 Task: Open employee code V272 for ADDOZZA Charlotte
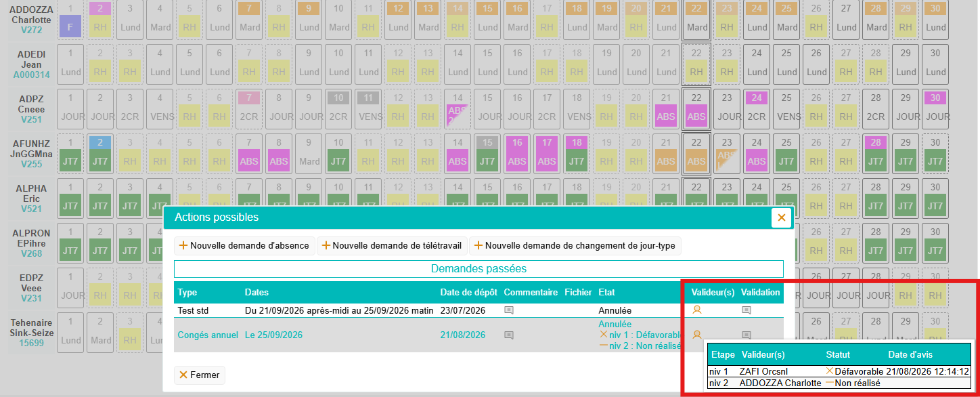click(31, 30)
